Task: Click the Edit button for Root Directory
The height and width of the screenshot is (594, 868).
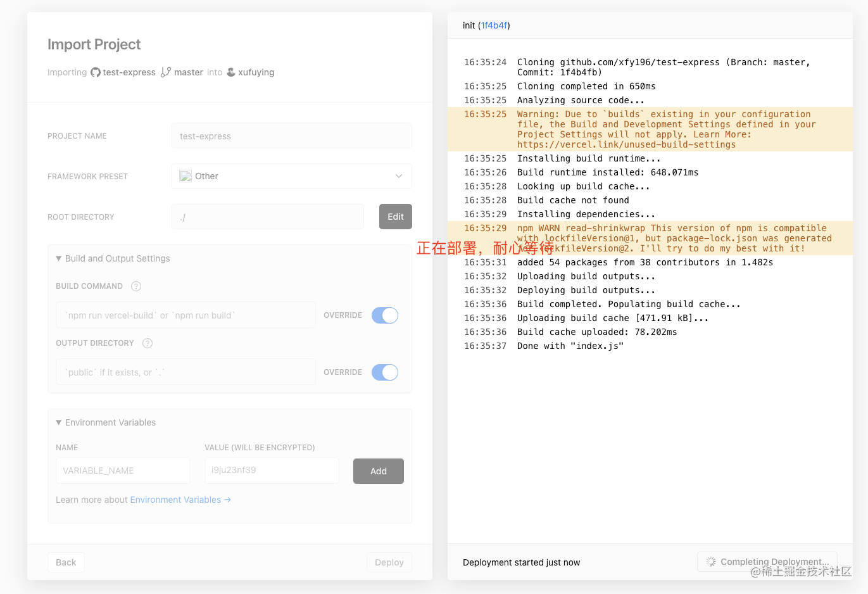Action: [396, 217]
